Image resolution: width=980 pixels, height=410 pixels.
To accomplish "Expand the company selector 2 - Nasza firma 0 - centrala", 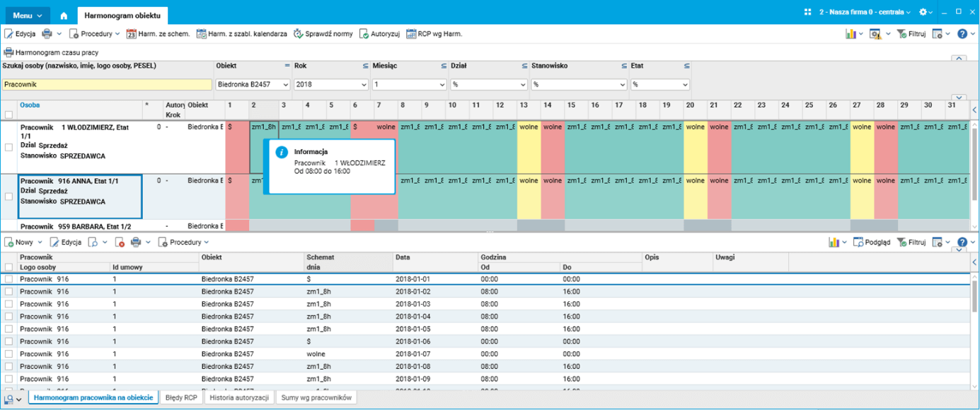I will pyautogui.click(x=865, y=12).
